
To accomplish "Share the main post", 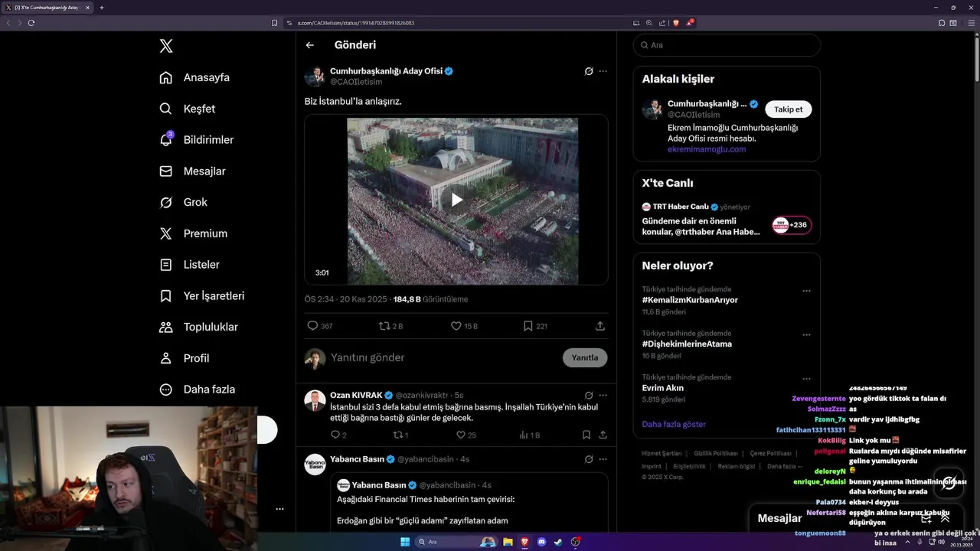I will tap(600, 326).
